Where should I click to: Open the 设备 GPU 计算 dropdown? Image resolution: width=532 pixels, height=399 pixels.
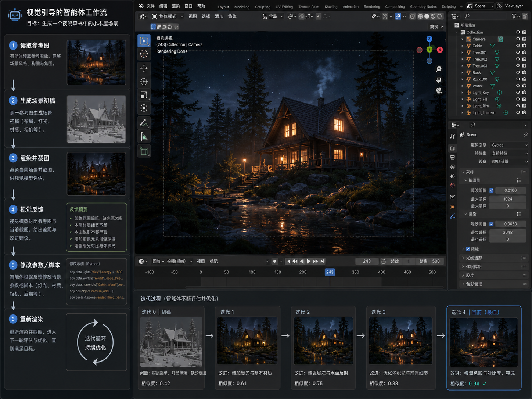(x=509, y=162)
